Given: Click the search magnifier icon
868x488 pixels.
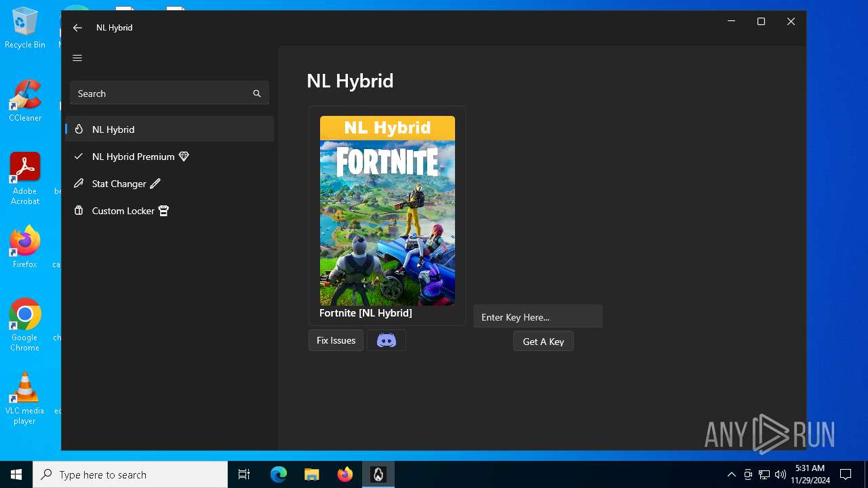Looking at the screenshot, I should point(257,94).
